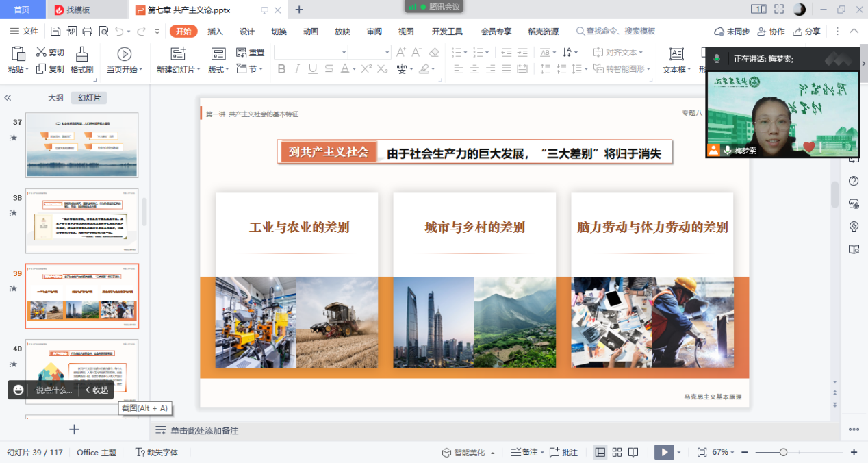Select slide 38 thumbnail in the panel
Image resolution: width=868 pixels, height=463 pixels.
pos(81,221)
